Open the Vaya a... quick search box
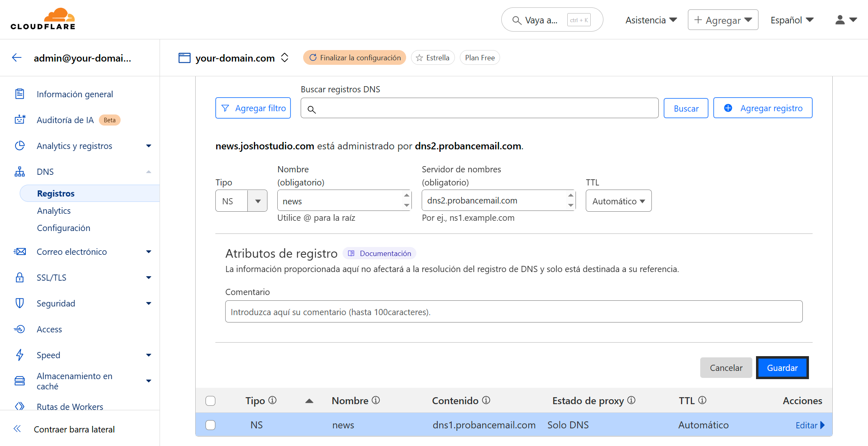 click(x=552, y=20)
